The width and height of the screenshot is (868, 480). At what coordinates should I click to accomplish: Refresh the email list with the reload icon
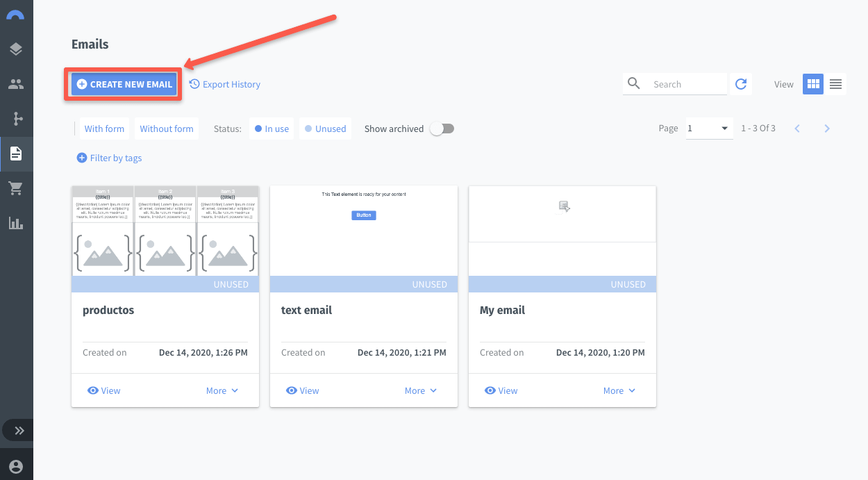tap(741, 83)
